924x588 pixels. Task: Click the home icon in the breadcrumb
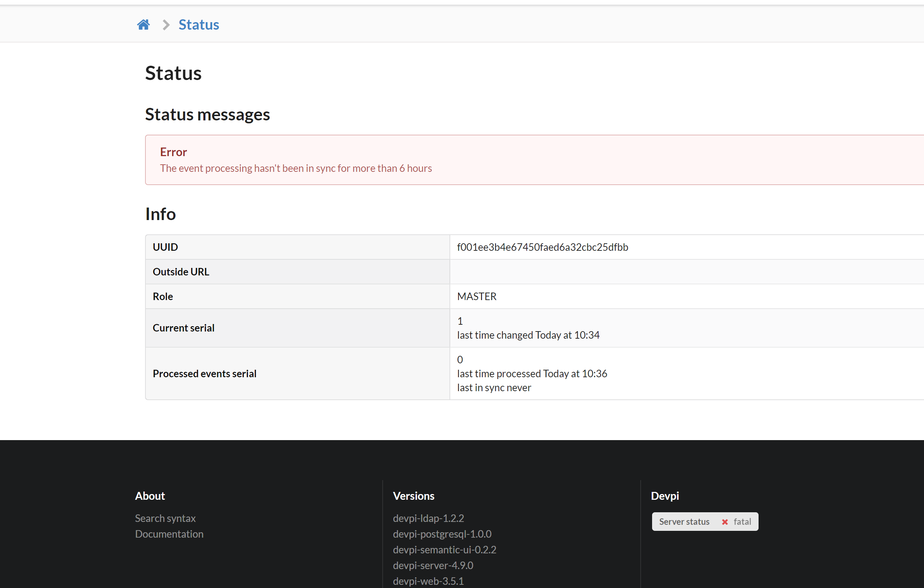pyautogui.click(x=143, y=24)
